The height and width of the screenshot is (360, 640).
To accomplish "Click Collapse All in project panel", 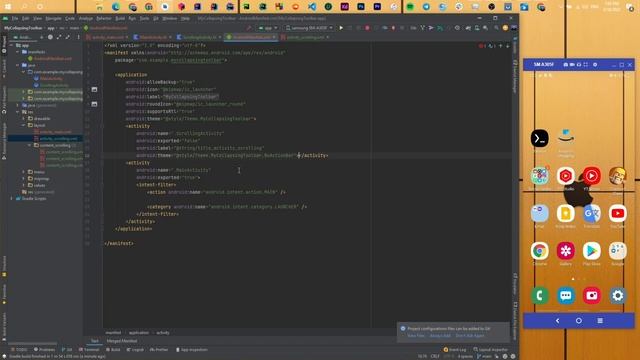I will [x=68, y=37].
